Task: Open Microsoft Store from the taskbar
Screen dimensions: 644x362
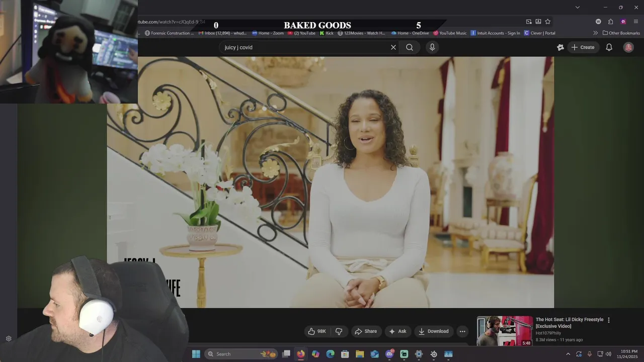Action: (x=345, y=354)
